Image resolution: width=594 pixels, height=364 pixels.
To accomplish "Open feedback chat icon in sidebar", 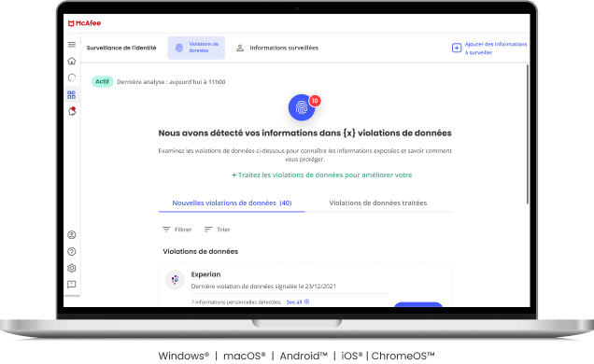I will (72, 285).
